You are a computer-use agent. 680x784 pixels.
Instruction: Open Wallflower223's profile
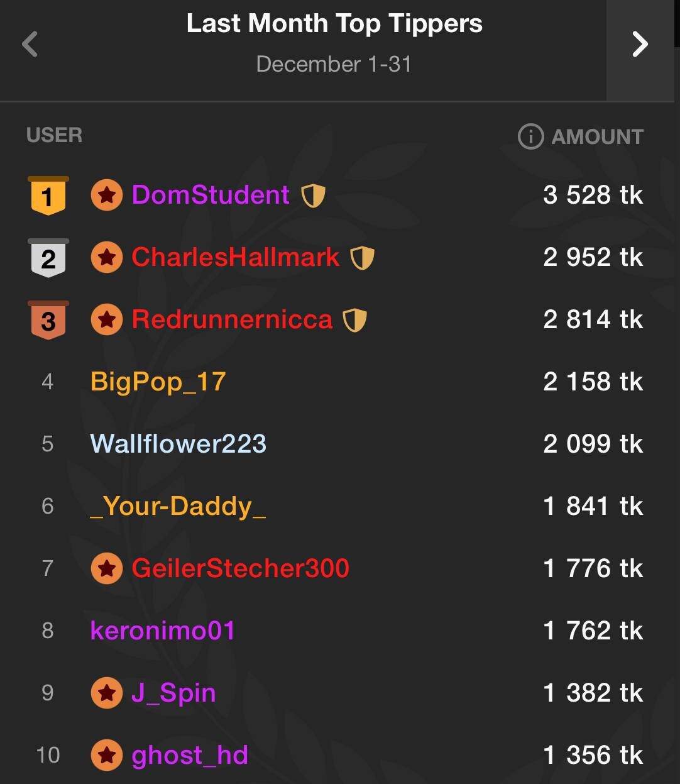tap(178, 444)
